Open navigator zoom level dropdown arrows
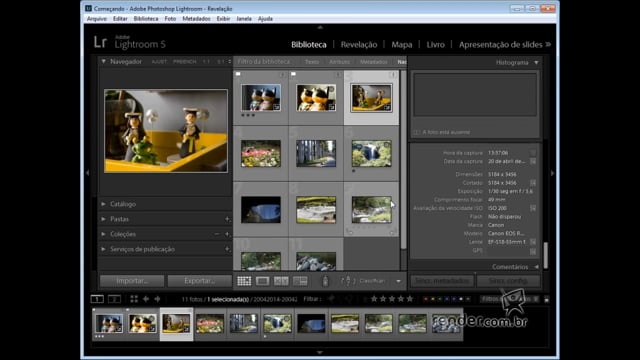 click(229, 62)
